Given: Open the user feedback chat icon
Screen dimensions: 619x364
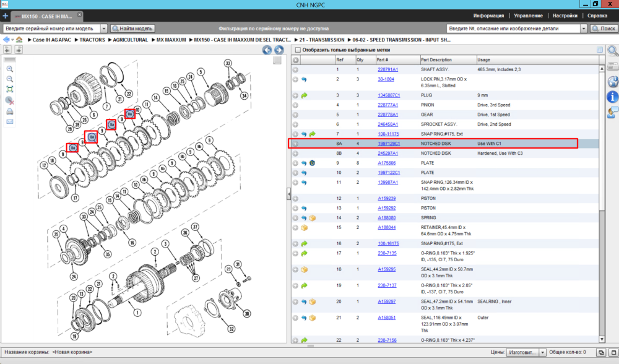Looking at the screenshot, I should [613, 113].
